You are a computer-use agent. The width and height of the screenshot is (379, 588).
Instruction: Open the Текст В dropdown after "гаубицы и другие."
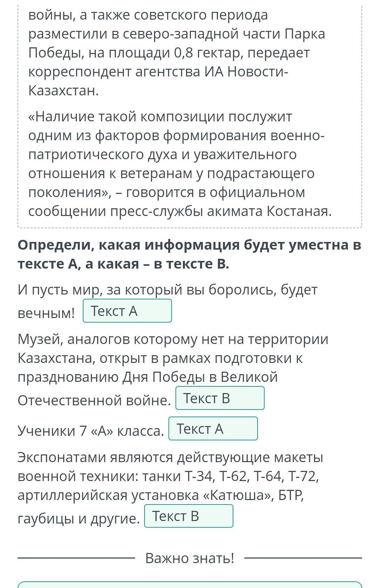(x=188, y=516)
